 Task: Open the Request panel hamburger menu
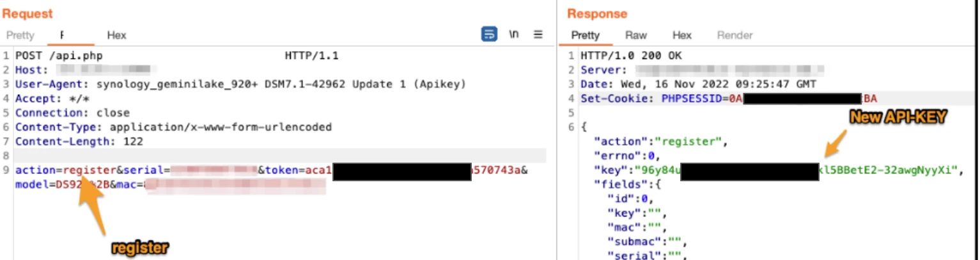coord(538,35)
